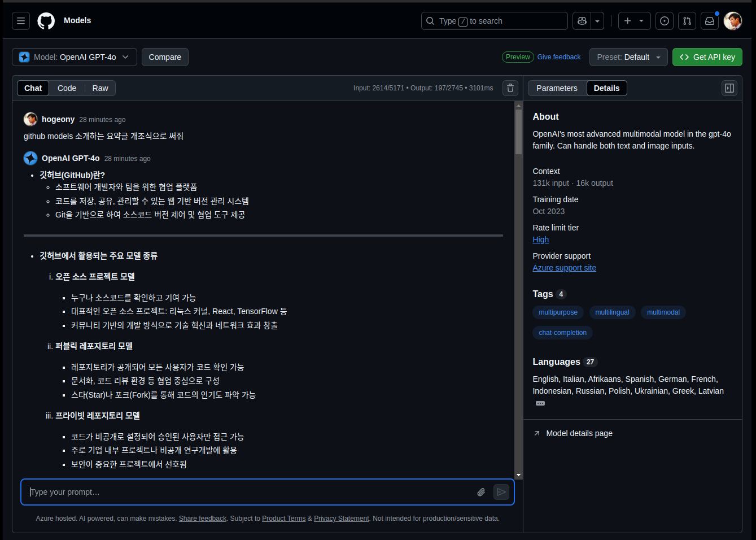
Task: Open the Model: OpenAI GPT-4o selector
Action: tap(75, 57)
